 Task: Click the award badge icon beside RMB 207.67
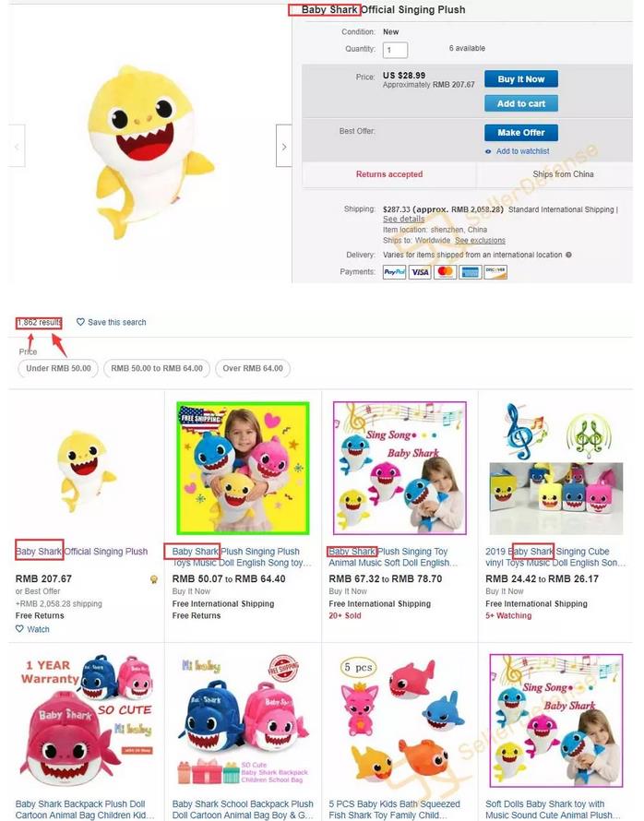(x=154, y=579)
